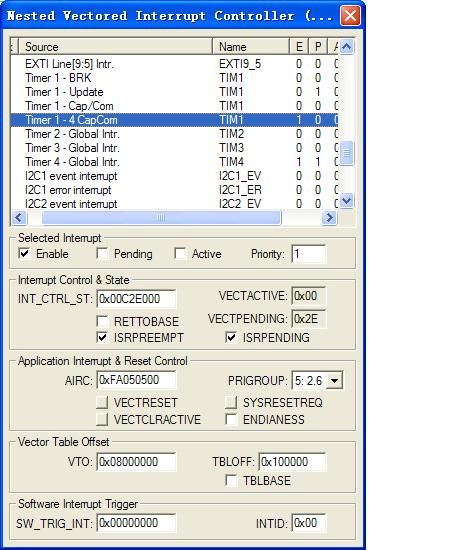Select the Timer 2 - Global Intr. row
The width and height of the screenshot is (470, 550).
click(x=174, y=134)
